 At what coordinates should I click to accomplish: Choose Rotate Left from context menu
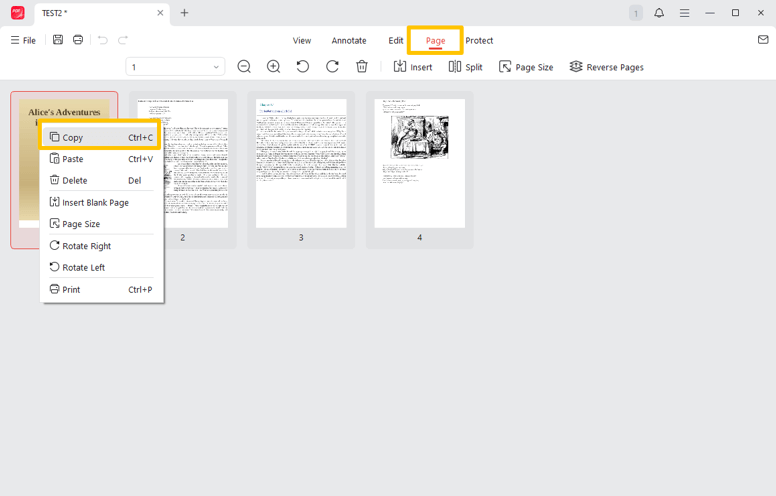point(101,267)
